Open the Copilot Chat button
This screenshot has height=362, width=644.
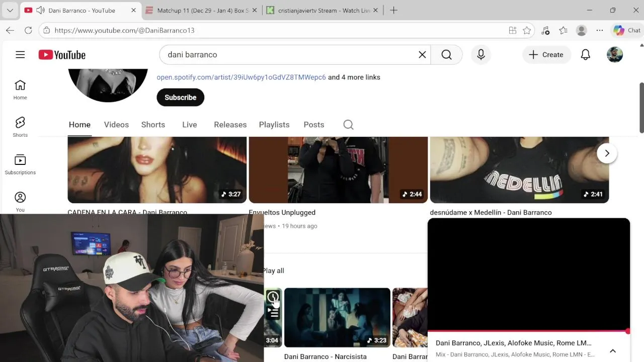[627, 30]
